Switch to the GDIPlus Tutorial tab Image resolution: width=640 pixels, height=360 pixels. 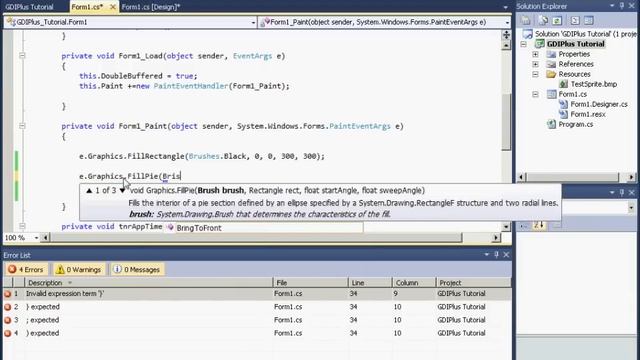[29, 7]
